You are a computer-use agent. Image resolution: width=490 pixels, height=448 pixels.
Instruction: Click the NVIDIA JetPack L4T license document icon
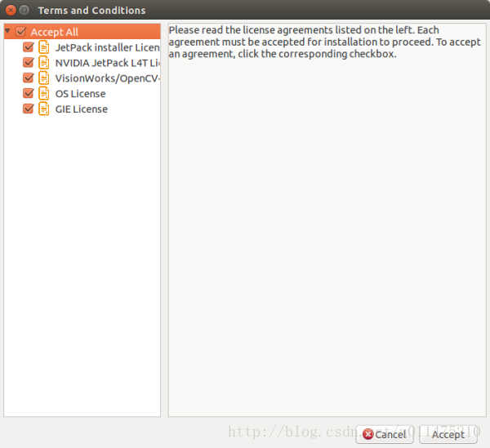44,63
